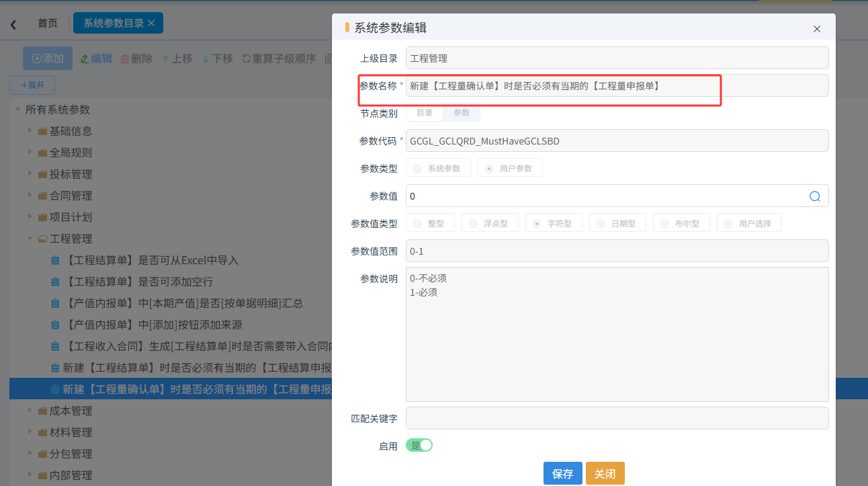Collapse the 所有系统参数 root node arrow
This screenshot has width=868, height=486.
(x=17, y=109)
